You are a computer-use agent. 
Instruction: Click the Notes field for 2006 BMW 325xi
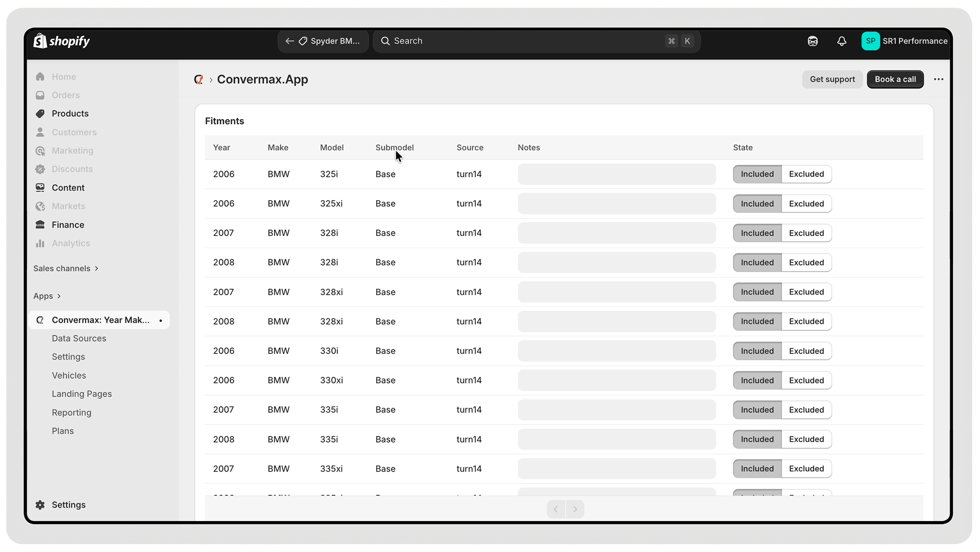click(616, 204)
